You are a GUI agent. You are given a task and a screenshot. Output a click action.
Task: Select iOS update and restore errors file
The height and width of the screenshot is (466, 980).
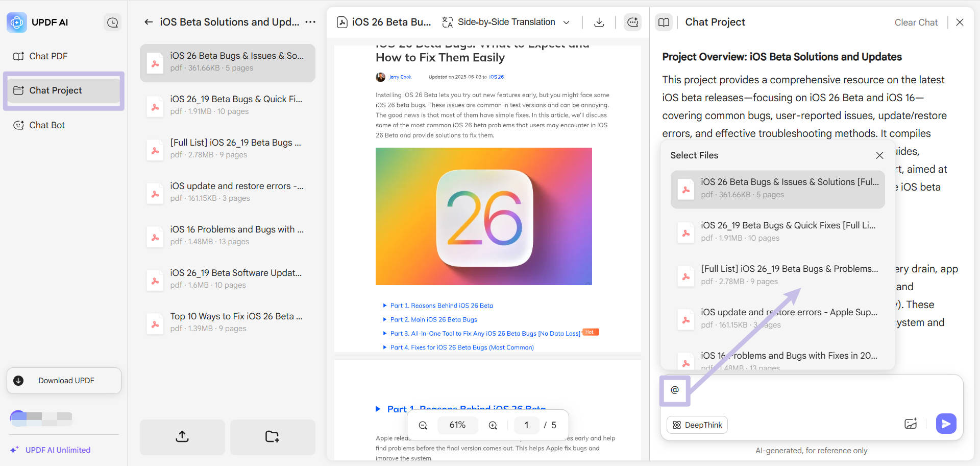[x=228, y=193]
